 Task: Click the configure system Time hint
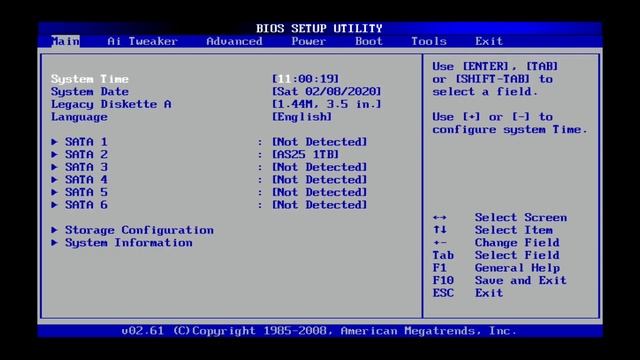point(510,130)
